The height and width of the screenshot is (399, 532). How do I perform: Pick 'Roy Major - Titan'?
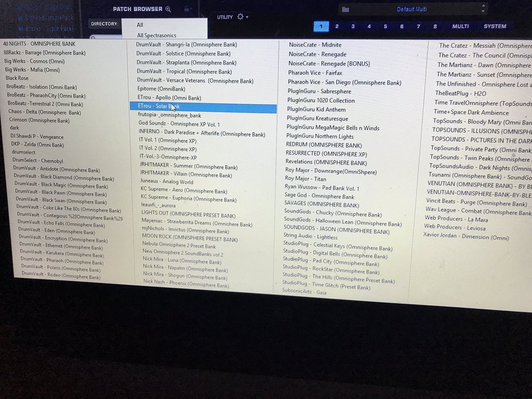[305, 179]
